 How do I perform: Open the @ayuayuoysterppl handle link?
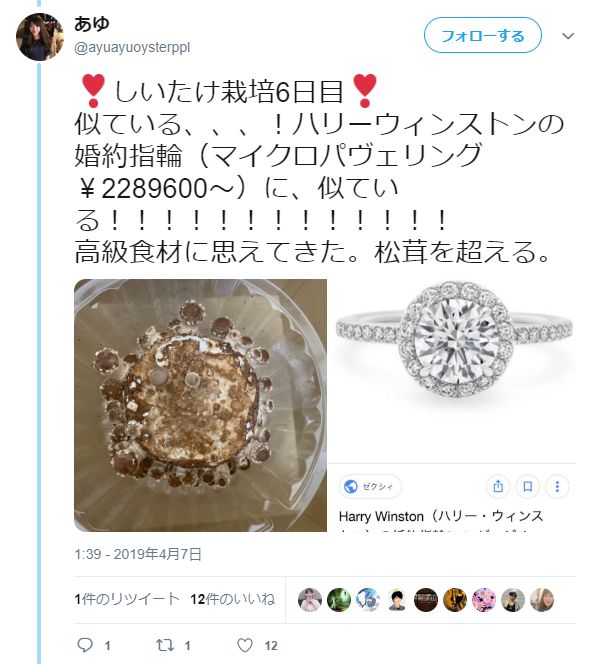(132, 47)
